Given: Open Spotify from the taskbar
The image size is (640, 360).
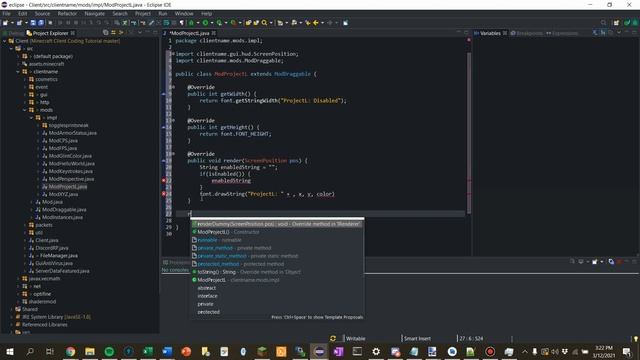Looking at the screenshot, I should tap(109, 351).
